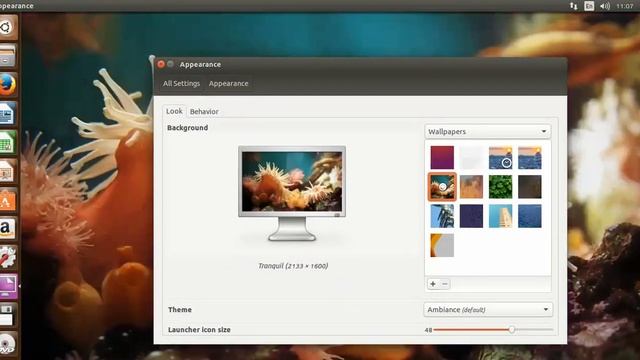Select the blue water wallpaper thumbnail

pyautogui.click(x=530, y=216)
